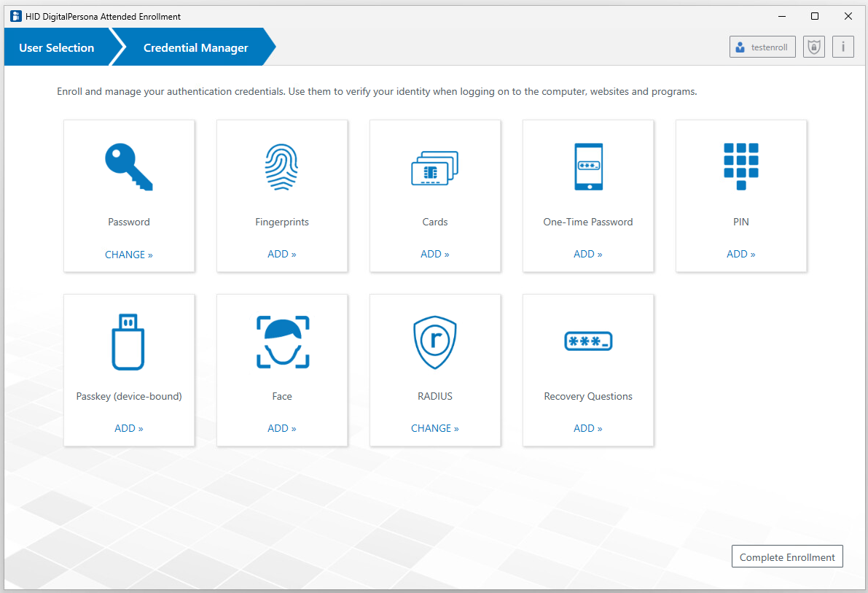Screen dimensions: 868x593
Task: Go back to User Selection step
Action: coord(57,48)
